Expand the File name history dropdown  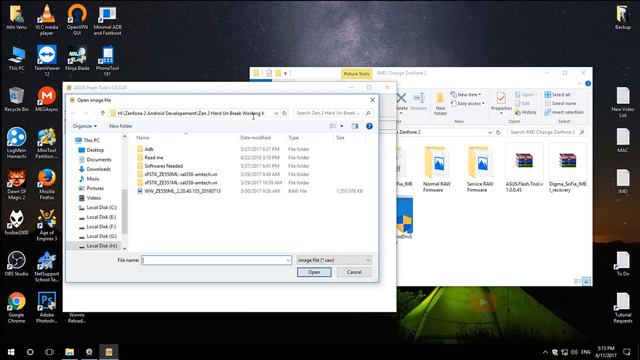coord(288,260)
